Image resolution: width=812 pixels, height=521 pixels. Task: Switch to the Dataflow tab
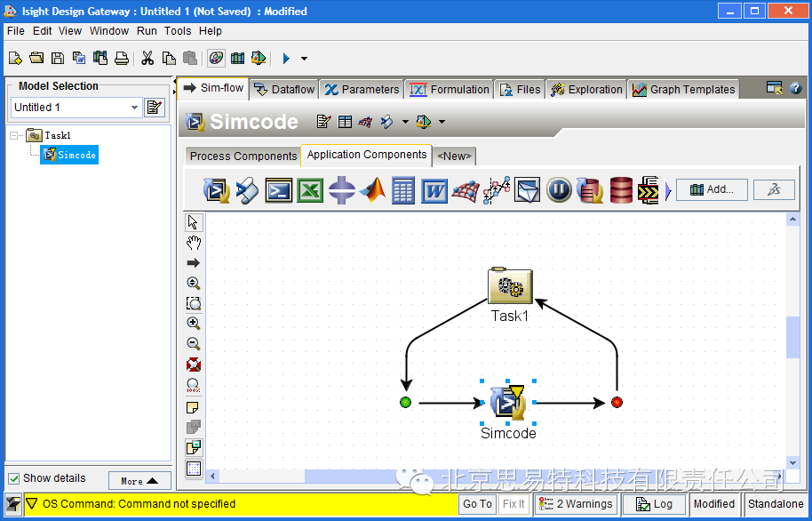[284, 90]
